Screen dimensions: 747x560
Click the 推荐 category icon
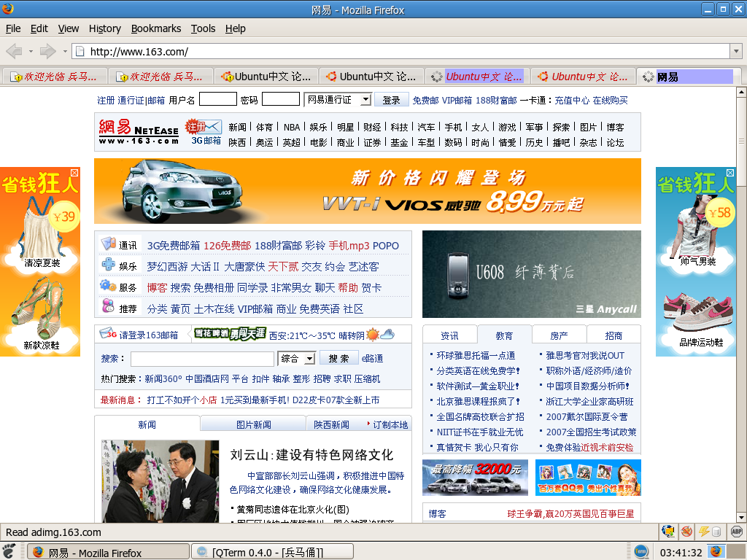point(108,306)
